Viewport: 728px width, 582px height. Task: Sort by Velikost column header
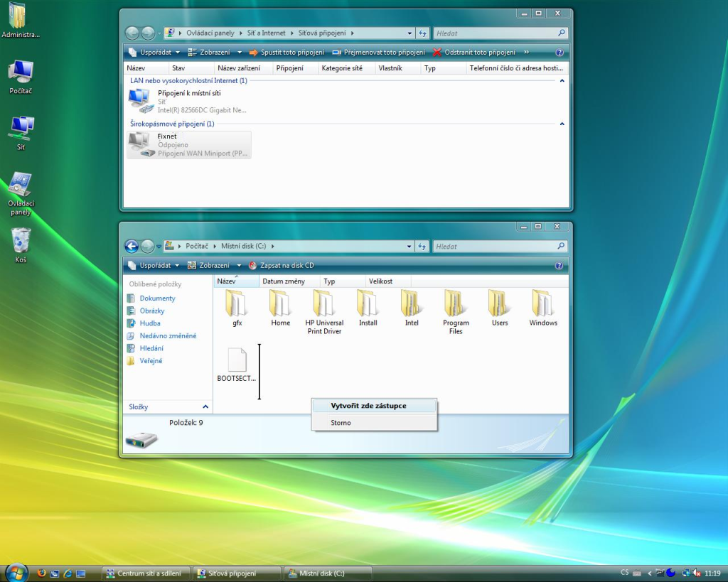(387, 281)
